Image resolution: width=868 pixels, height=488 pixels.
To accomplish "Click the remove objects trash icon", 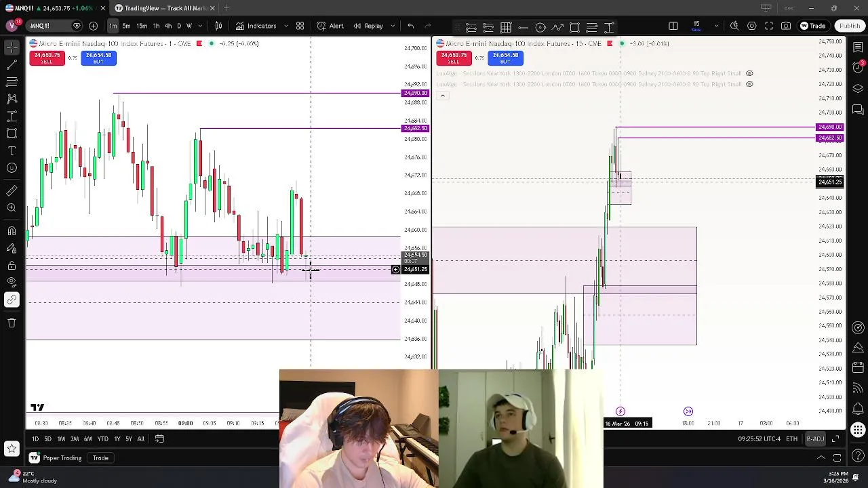I will [12, 323].
